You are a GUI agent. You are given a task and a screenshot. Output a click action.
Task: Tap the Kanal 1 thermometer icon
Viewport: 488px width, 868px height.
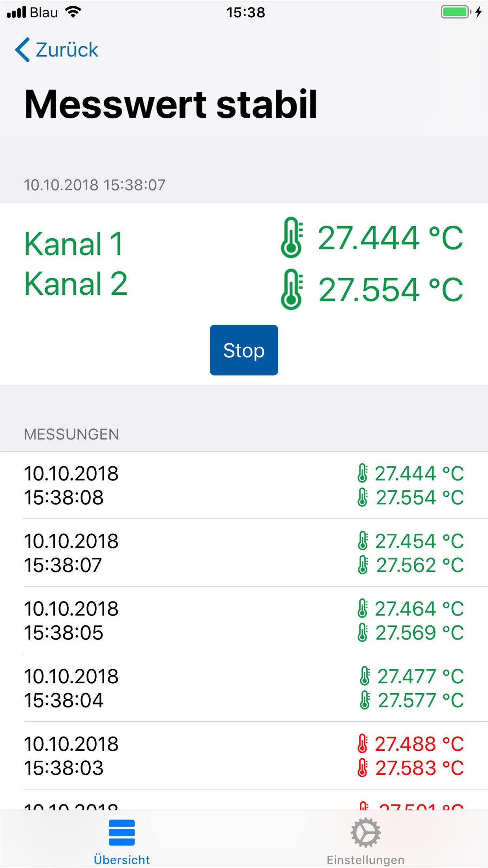point(292,238)
